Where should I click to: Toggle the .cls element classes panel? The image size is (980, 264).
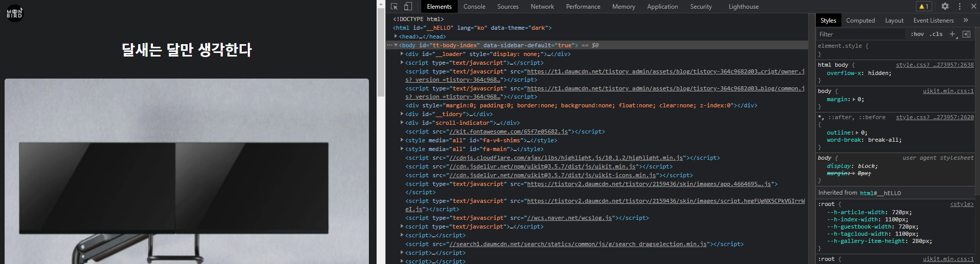tap(936, 34)
